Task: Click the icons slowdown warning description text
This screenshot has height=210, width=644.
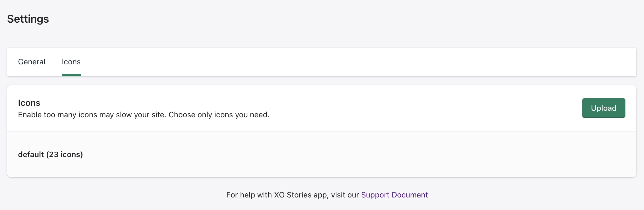Action: (x=144, y=115)
